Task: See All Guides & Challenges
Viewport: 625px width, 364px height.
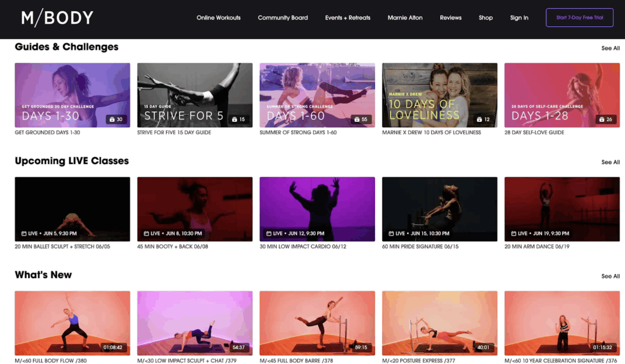Action: (x=610, y=48)
